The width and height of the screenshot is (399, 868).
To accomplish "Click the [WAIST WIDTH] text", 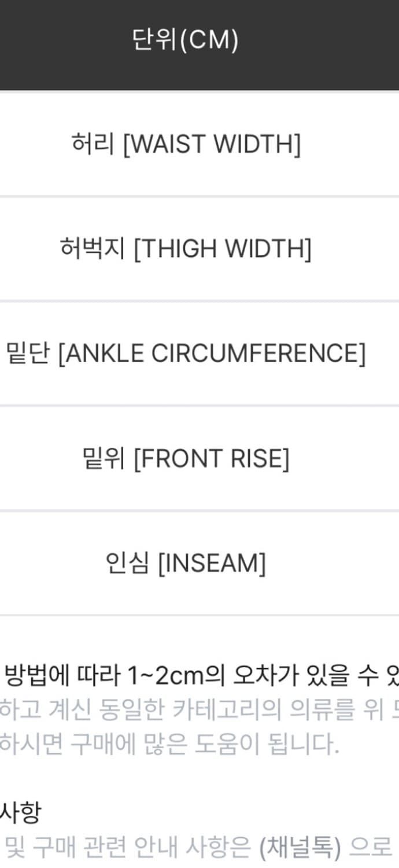I will pos(212,144).
